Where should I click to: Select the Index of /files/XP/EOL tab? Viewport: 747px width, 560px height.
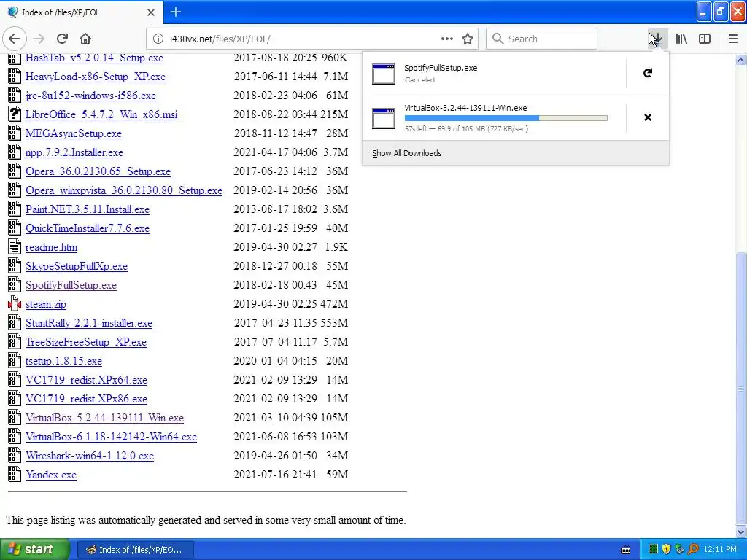[82, 12]
